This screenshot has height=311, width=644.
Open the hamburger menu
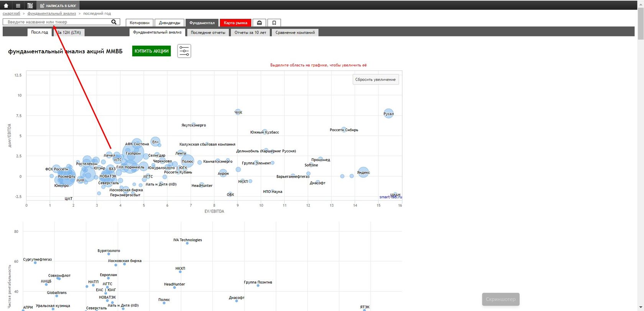18,6
